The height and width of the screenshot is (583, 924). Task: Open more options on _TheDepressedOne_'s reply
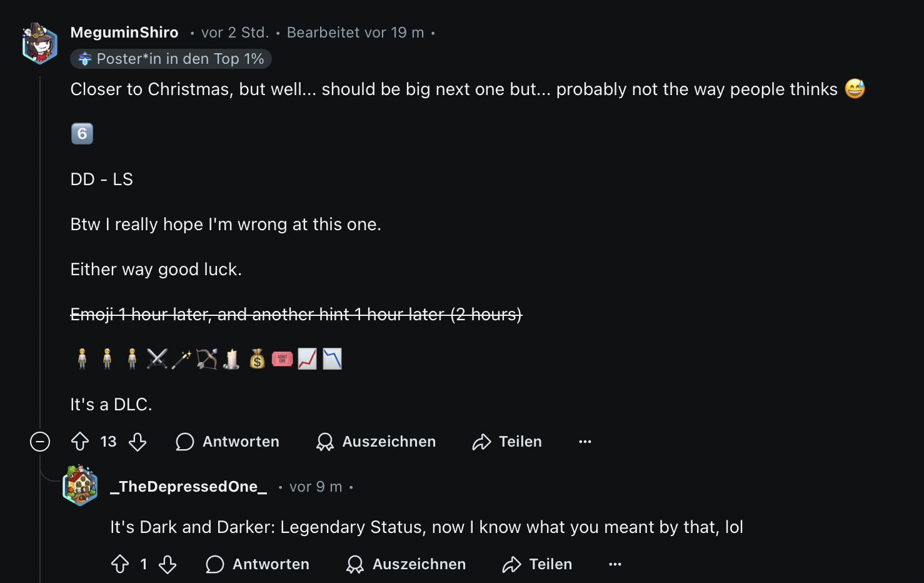click(x=615, y=564)
